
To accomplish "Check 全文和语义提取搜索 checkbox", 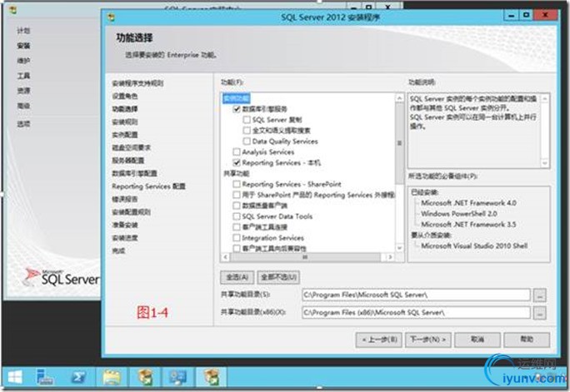I will click(x=247, y=131).
